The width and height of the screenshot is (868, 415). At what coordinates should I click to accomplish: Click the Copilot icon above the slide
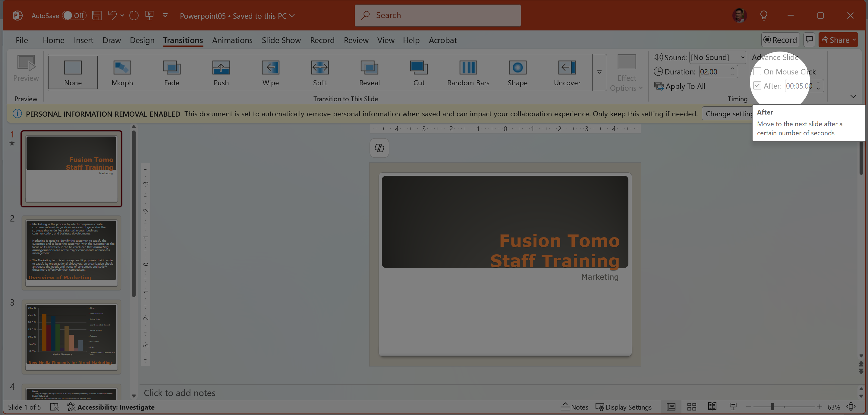[379, 148]
